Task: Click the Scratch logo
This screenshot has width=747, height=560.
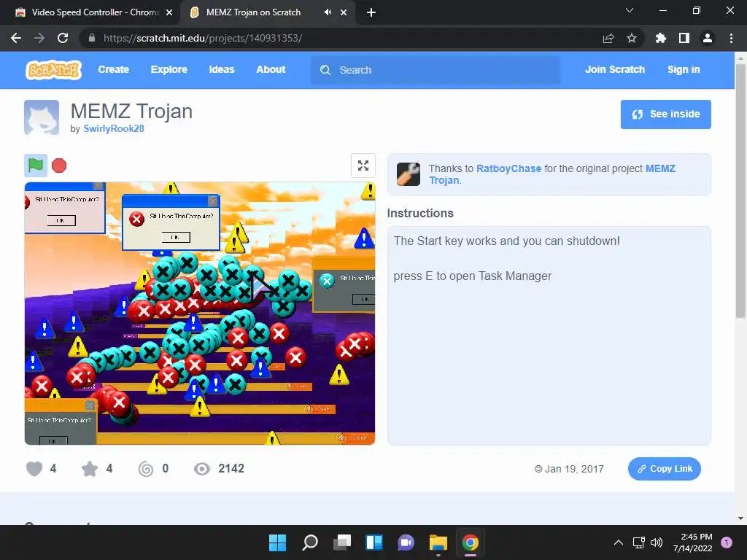Action: point(53,69)
